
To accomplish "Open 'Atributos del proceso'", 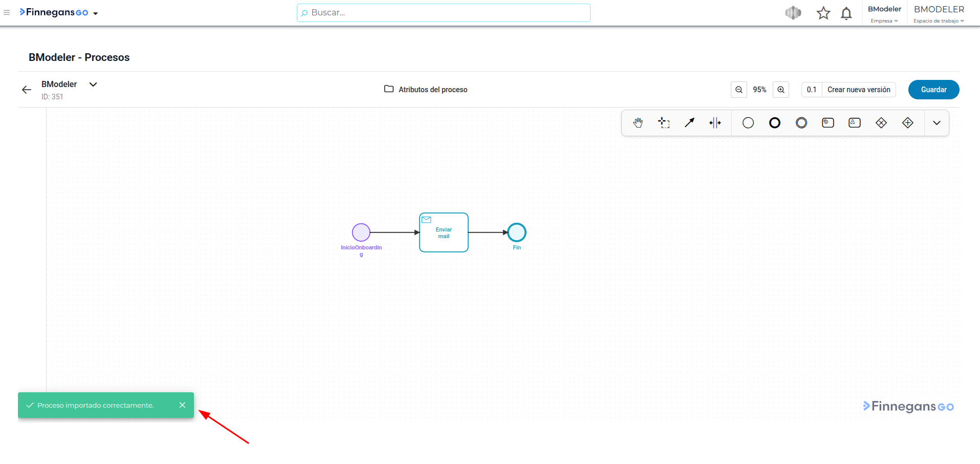I will click(426, 90).
